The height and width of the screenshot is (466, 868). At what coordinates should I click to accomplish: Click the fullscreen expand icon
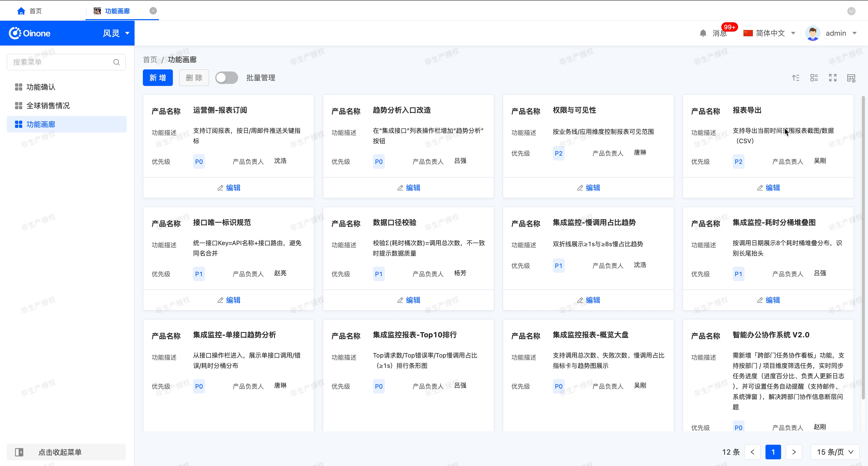[x=833, y=78]
